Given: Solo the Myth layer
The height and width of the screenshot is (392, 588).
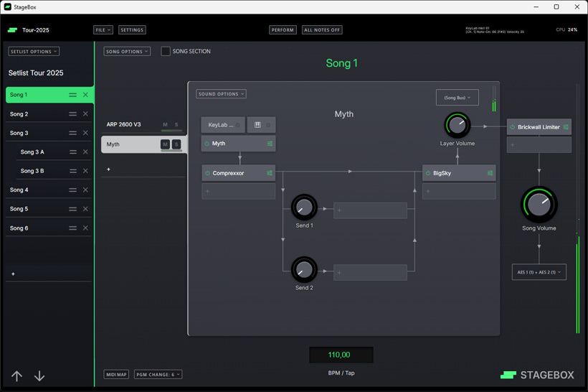Looking at the screenshot, I should coord(176,144).
